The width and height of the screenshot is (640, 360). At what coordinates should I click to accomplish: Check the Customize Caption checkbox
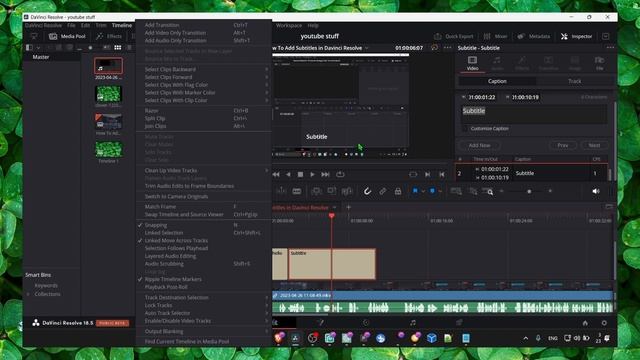[x=465, y=129]
